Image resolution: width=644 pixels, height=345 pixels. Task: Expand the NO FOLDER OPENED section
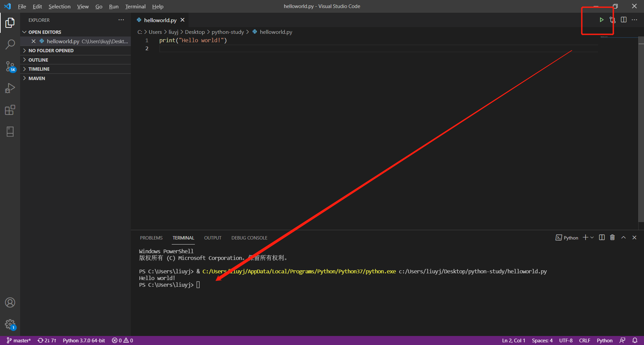76,51
